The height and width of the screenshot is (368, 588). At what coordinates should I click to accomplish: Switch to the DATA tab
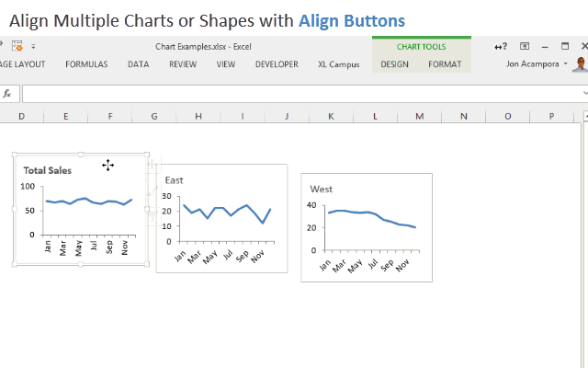coord(138,64)
